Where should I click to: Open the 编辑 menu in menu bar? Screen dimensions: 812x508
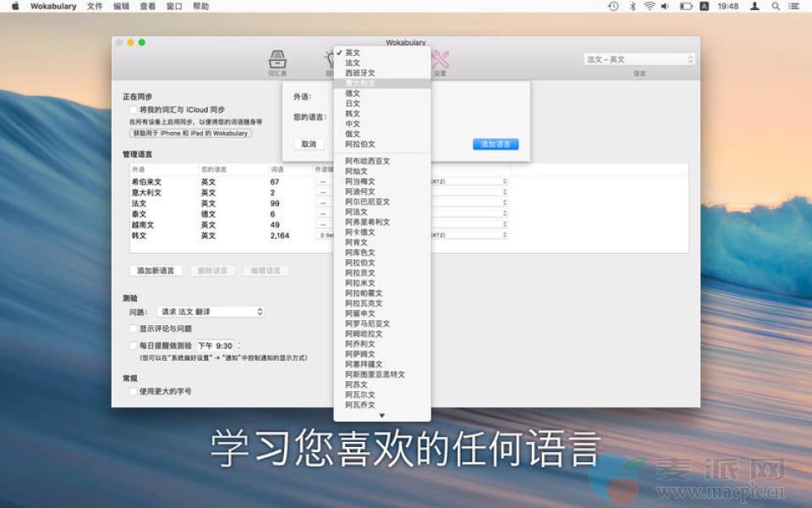tap(121, 6)
